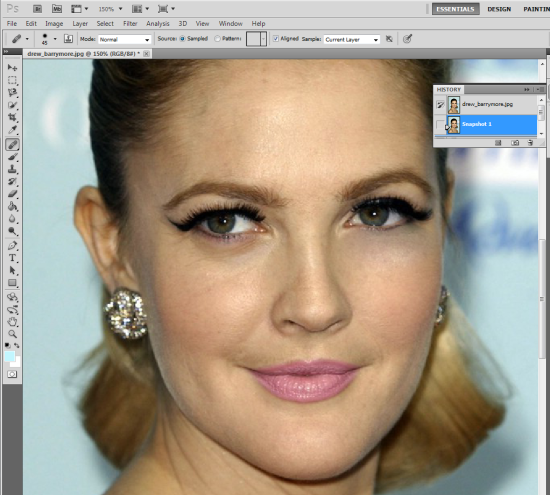Select Sampled source radio button

click(182, 39)
